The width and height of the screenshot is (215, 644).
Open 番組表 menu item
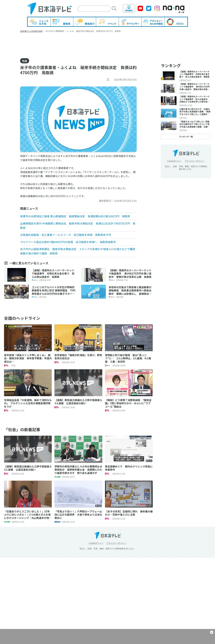pos(62,22)
